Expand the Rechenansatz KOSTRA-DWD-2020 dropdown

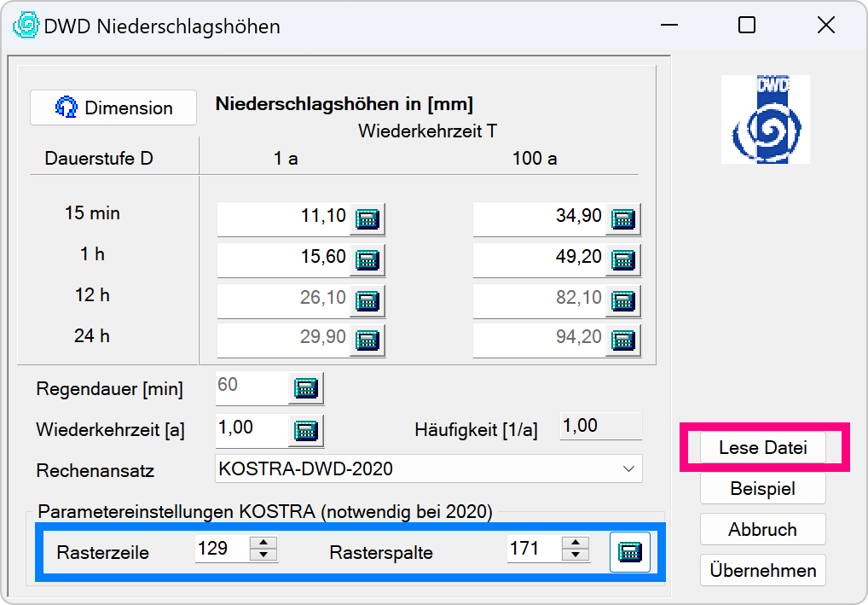click(628, 468)
